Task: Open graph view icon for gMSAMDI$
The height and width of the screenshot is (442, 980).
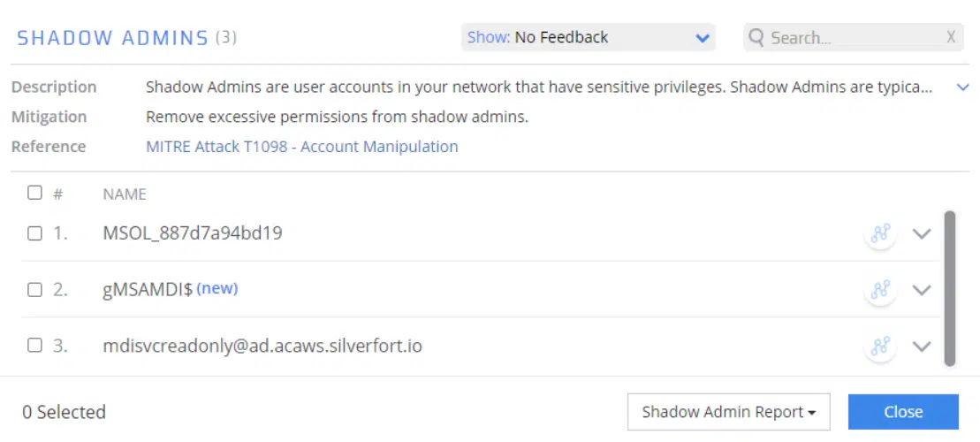Action: pyautogui.click(x=879, y=290)
